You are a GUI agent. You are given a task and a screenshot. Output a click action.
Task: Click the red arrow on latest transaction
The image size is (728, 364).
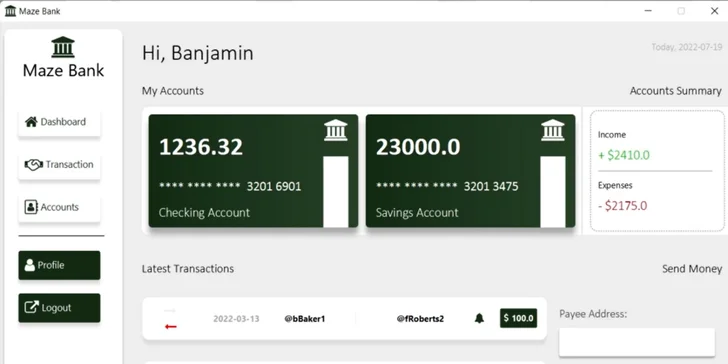point(171,327)
